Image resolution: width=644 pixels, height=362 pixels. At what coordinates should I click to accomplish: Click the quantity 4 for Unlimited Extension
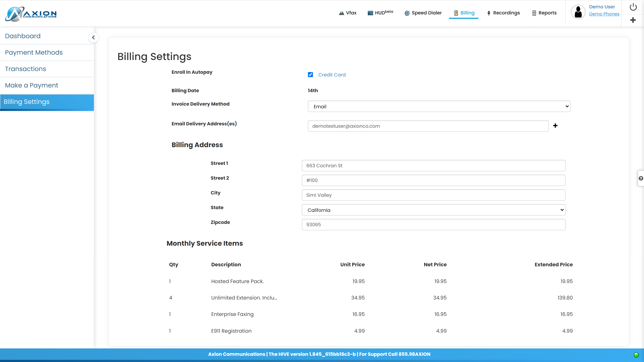[171, 298]
